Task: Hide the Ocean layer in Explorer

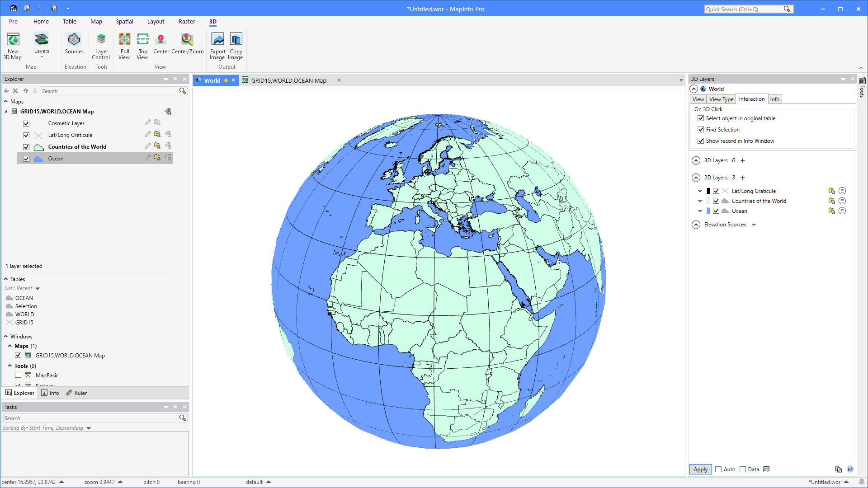Action: (x=26, y=158)
